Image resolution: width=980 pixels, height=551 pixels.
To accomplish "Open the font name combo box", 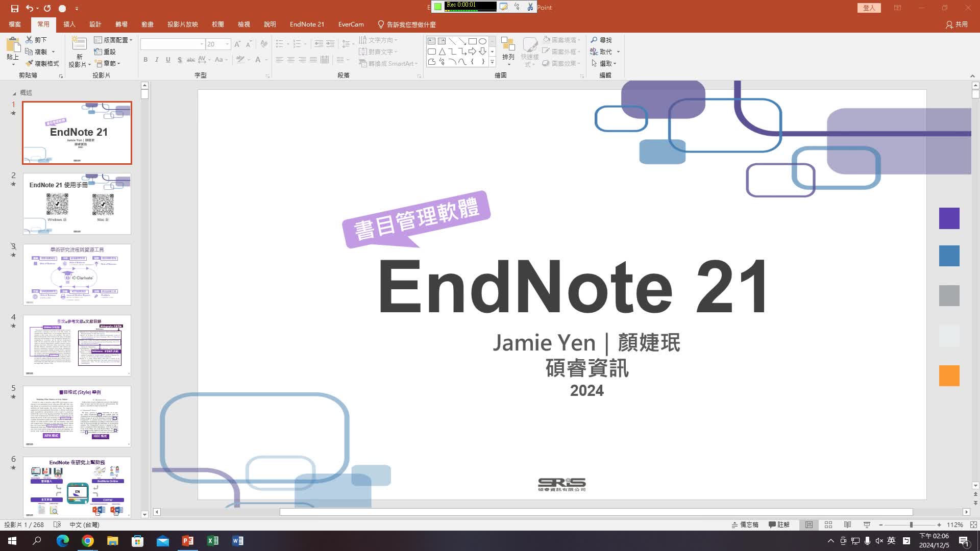I will [172, 44].
